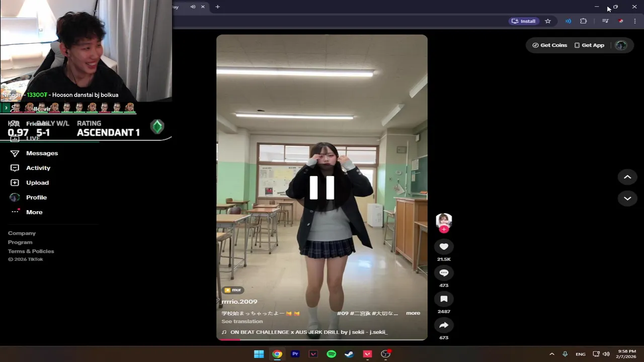Click Upload plus-square icon
This screenshot has height=362, width=644.
click(x=15, y=183)
